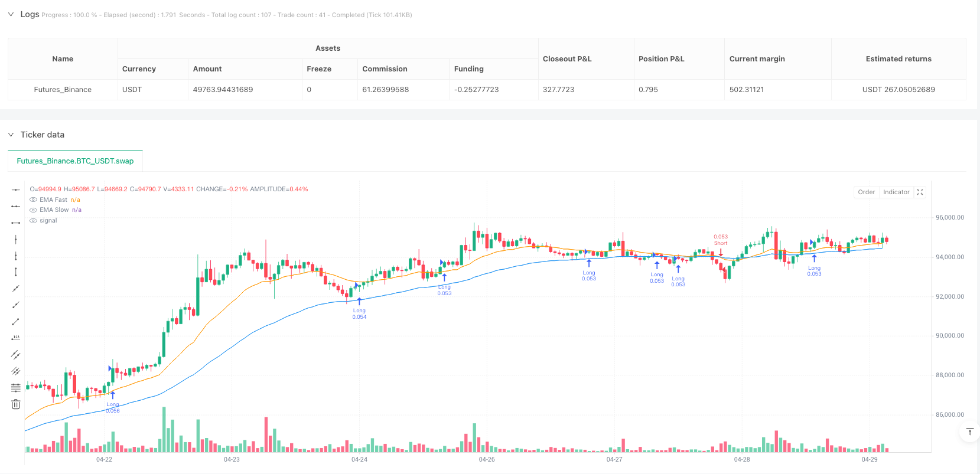This screenshot has height=474, width=980.
Task: Select the diagonal ray line drawing tool
Action: 16,305
